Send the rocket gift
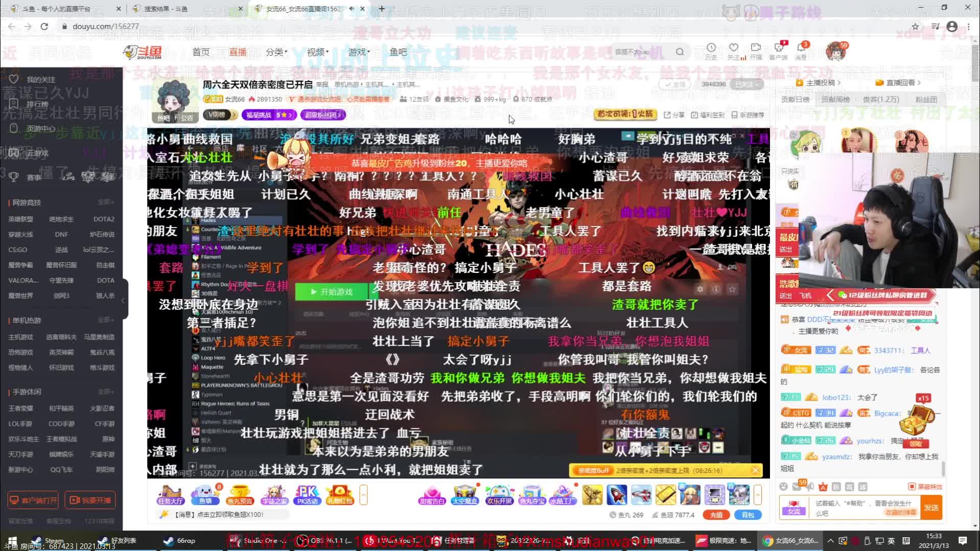Image resolution: width=980 pixels, height=551 pixels. 617,495
